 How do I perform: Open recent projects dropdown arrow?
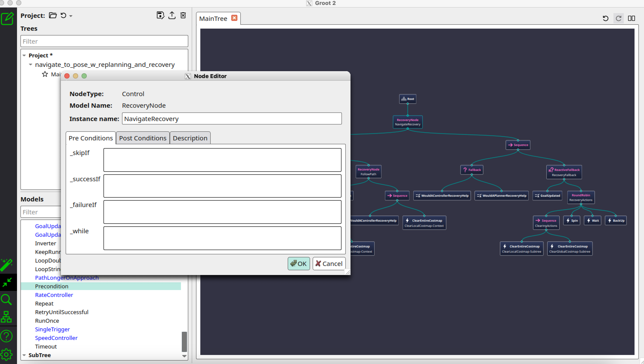tap(71, 16)
